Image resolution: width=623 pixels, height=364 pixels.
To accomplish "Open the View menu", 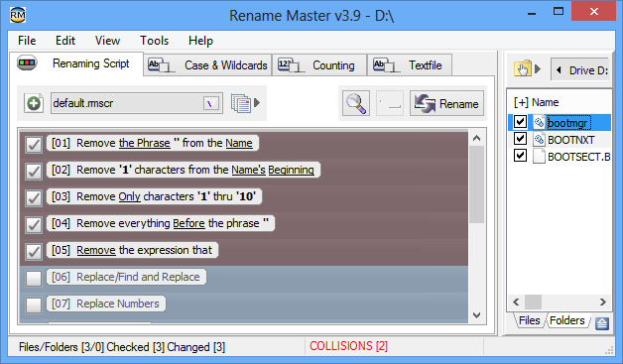I will click(107, 41).
